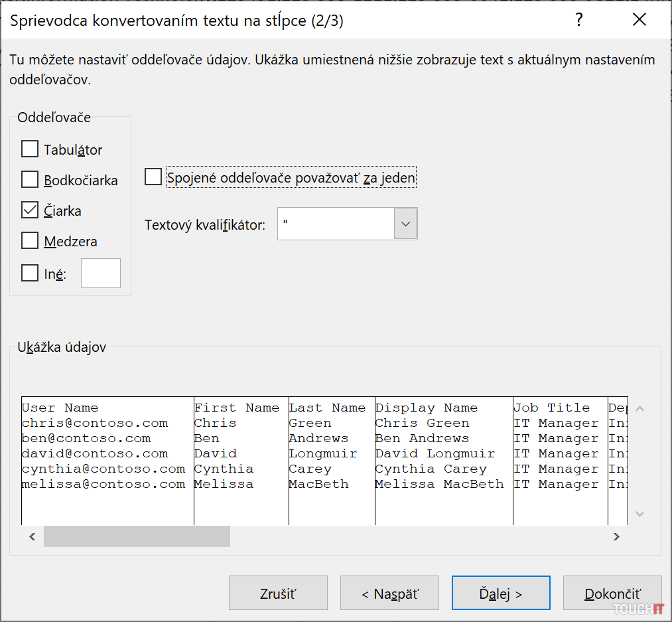
Task: Toggle Spojené oddeľovače považovať za jeden
Action: (x=153, y=177)
